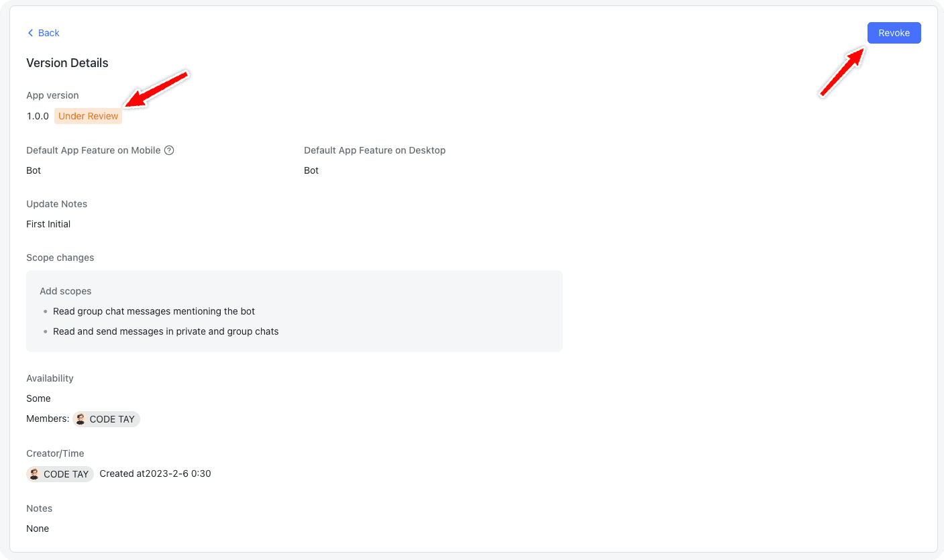The width and height of the screenshot is (944, 560).
Task: Select the CODE TAY name under Creator/Time
Action: point(66,474)
